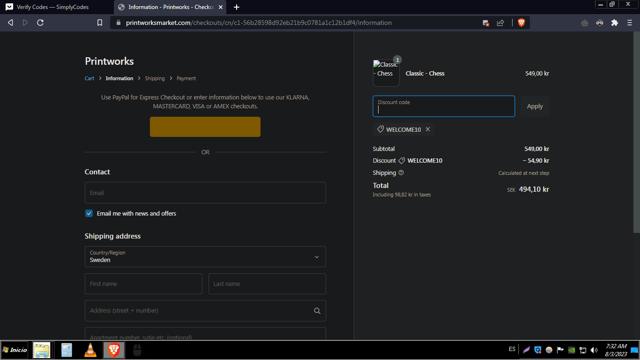Click the Printworks store title
640x360 pixels.
[x=109, y=61]
